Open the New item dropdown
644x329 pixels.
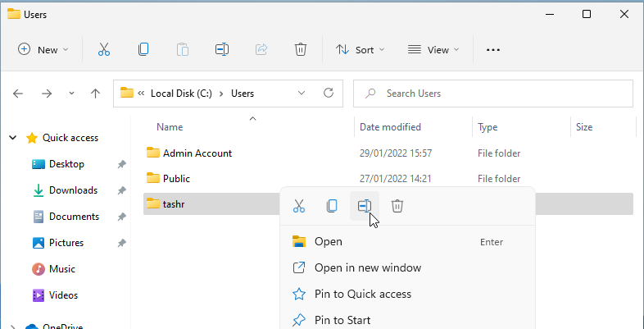coord(43,49)
